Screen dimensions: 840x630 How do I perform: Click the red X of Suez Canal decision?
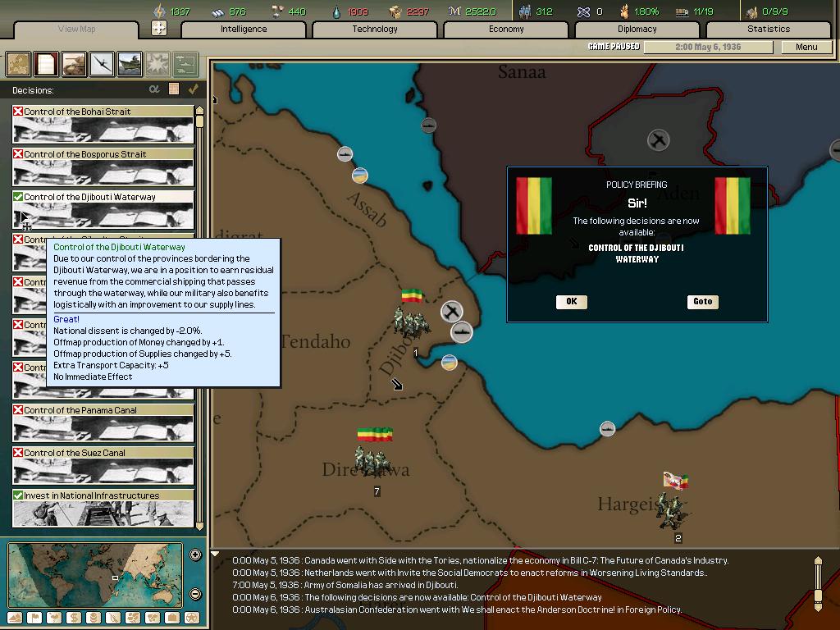point(18,453)
